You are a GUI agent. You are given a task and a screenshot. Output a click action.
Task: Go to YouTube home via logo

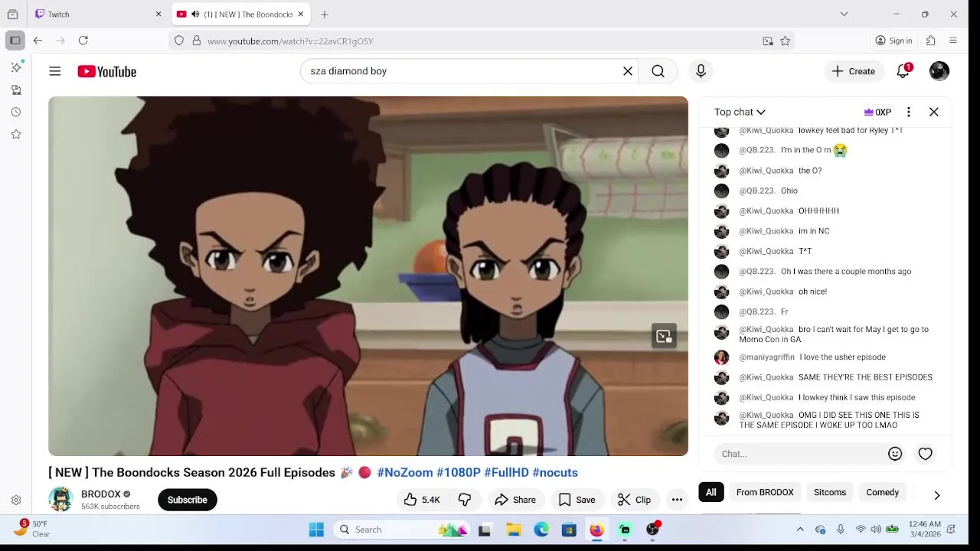106,71
